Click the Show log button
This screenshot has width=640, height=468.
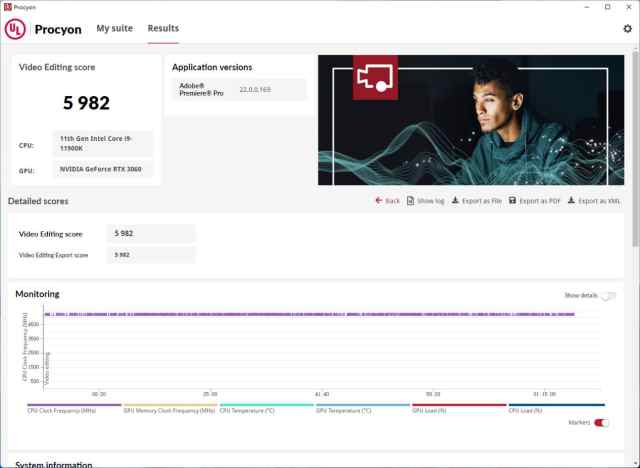coord(425,201)
